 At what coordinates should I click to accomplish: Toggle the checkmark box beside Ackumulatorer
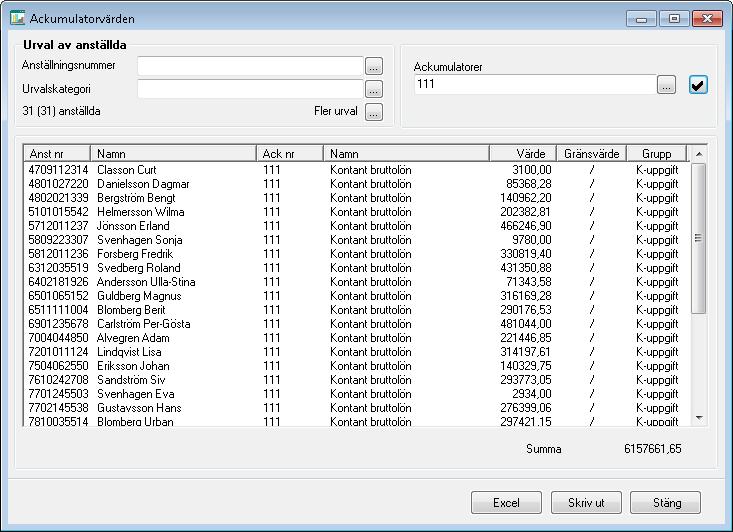click(x=698, y=85)
